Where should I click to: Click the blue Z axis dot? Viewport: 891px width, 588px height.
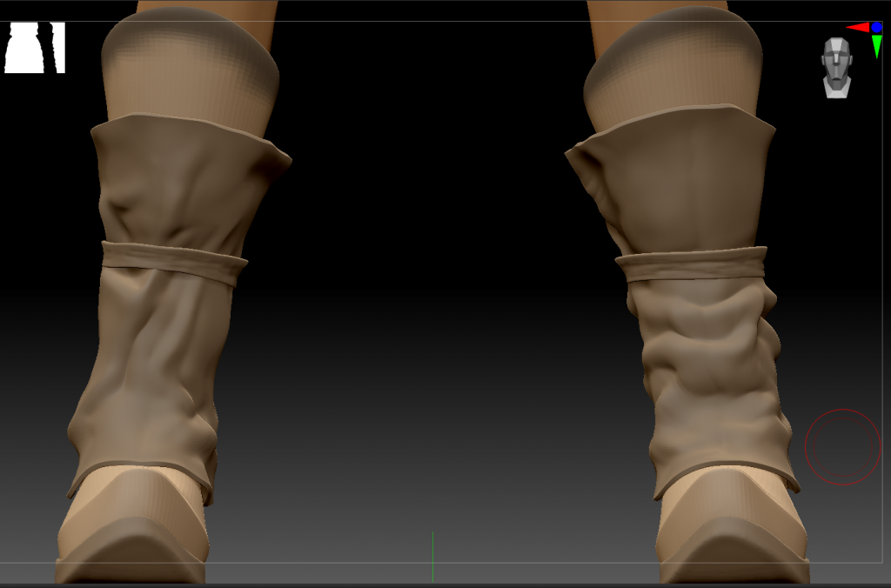click(876, 28)
